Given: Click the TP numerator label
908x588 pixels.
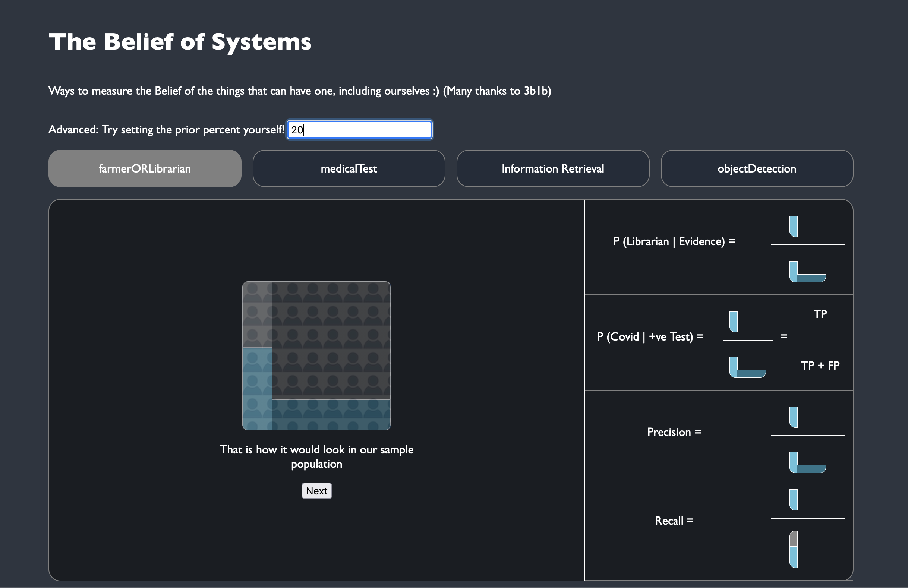Looking at the screenshot, I should (820, 314).
